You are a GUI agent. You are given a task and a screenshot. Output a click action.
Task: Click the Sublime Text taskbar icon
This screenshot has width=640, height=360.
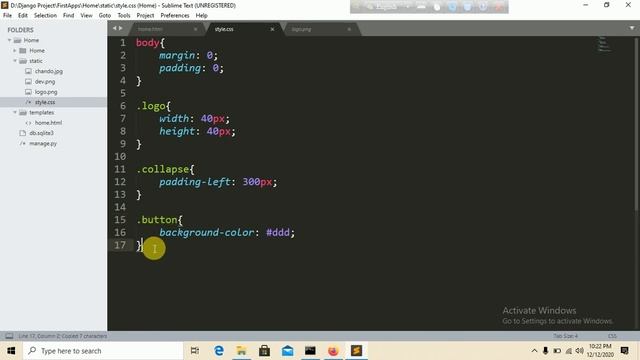click(356, 351)
